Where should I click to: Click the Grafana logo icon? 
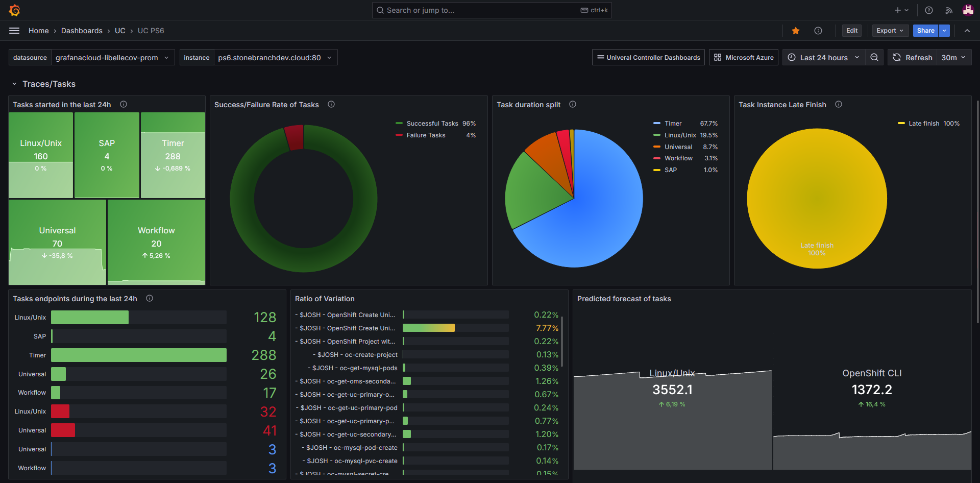pos(15,10)
